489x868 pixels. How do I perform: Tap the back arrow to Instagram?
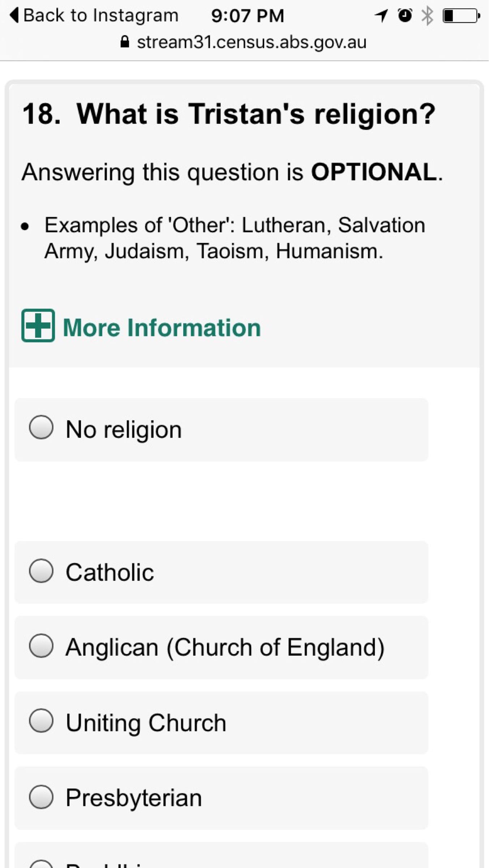tap(14, 16)
